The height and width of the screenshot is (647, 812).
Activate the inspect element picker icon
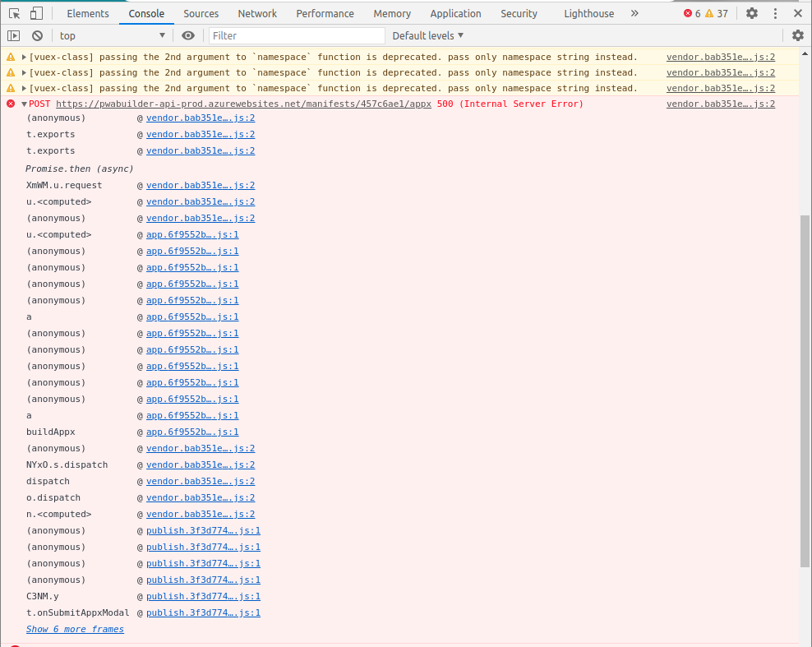point(14,13)
